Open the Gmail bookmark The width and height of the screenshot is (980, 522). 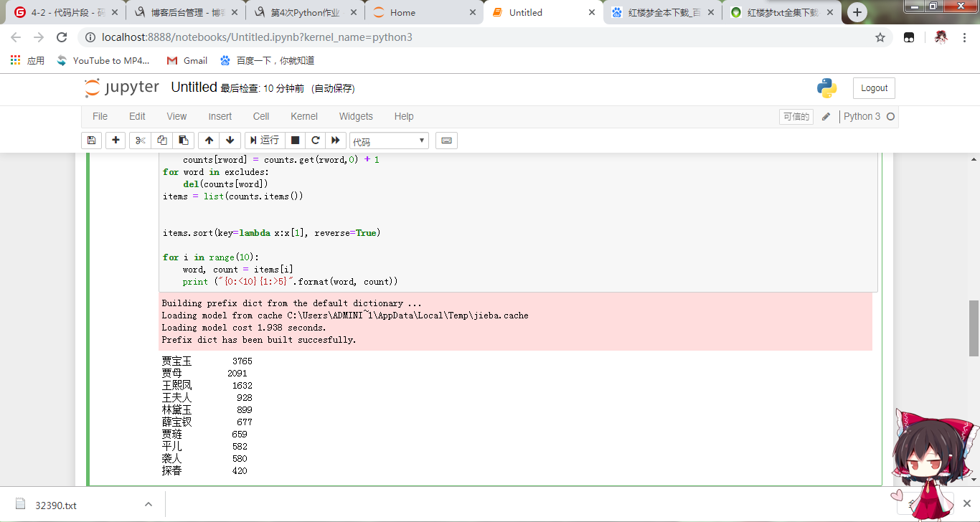pyautogui.click(x=187, y=60)
